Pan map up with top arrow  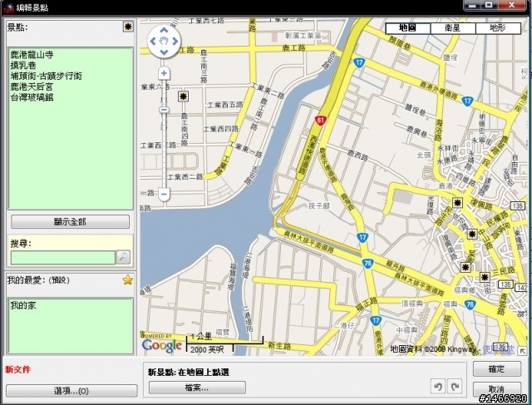[164, 30]
